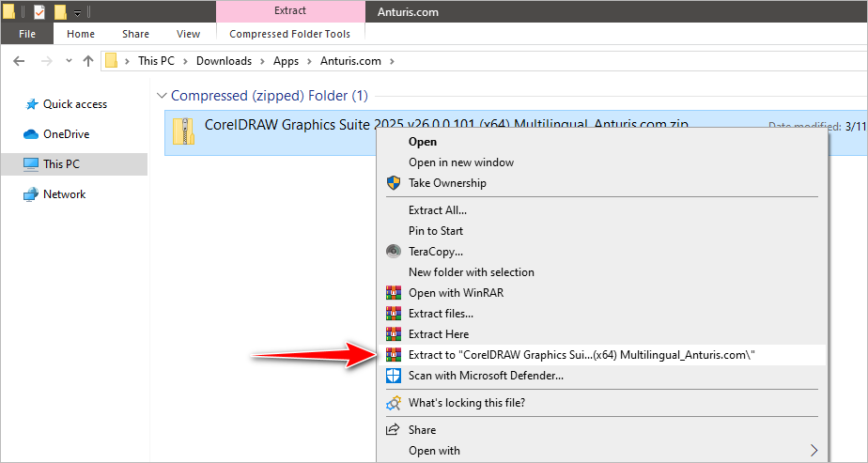Screen dimensions: 868x463
Task: Expand the Open with submenu arrow
Action: click(814, 451)
